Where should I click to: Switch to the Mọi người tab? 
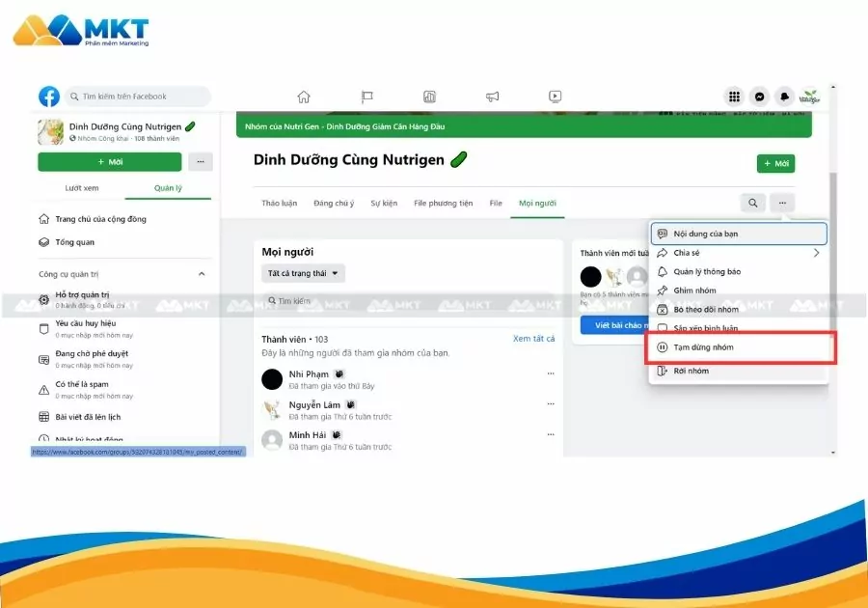(x=537, y=204)
